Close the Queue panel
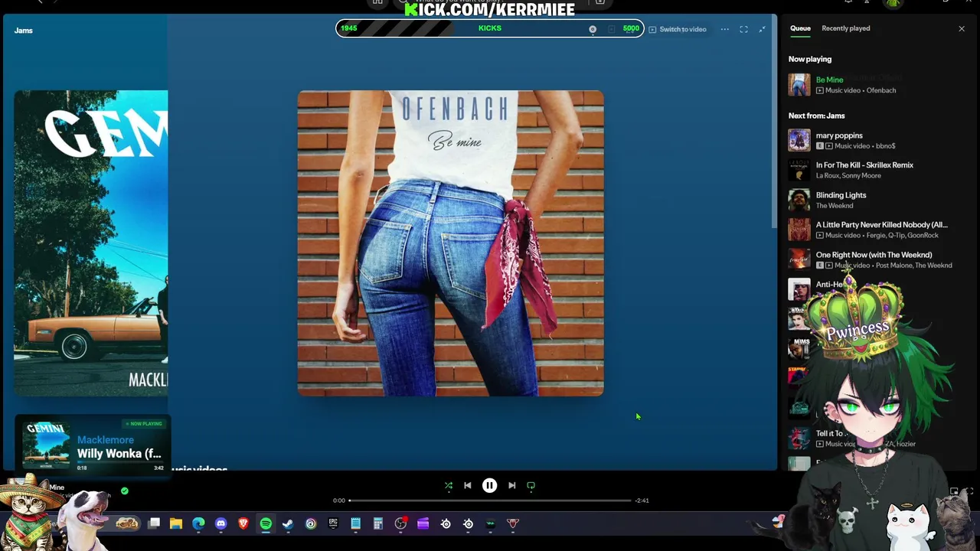The height and width of the screenshot is (551, 980). [x=962, y=28]
